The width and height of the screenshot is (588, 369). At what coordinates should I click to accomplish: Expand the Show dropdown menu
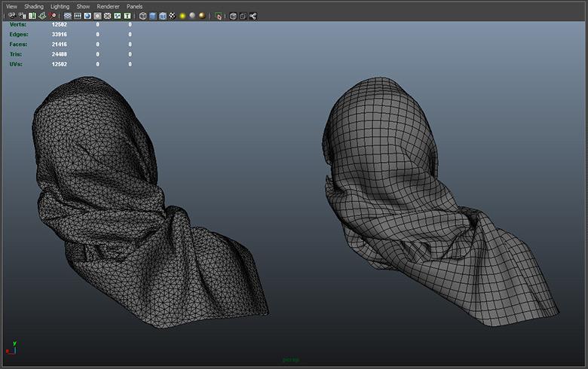click(83, 6)
